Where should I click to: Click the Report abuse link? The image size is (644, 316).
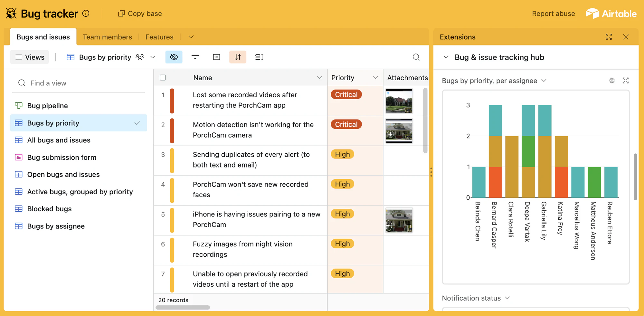pos(554,14)
